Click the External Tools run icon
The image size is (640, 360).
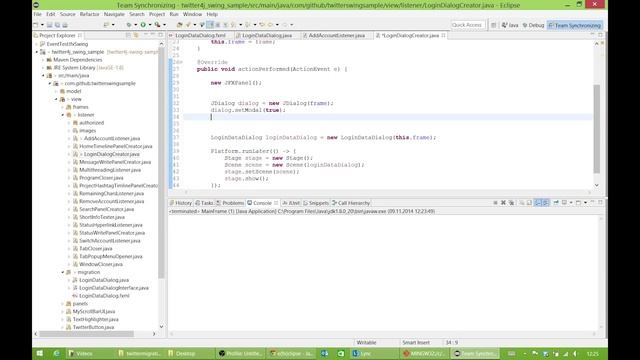157,25
